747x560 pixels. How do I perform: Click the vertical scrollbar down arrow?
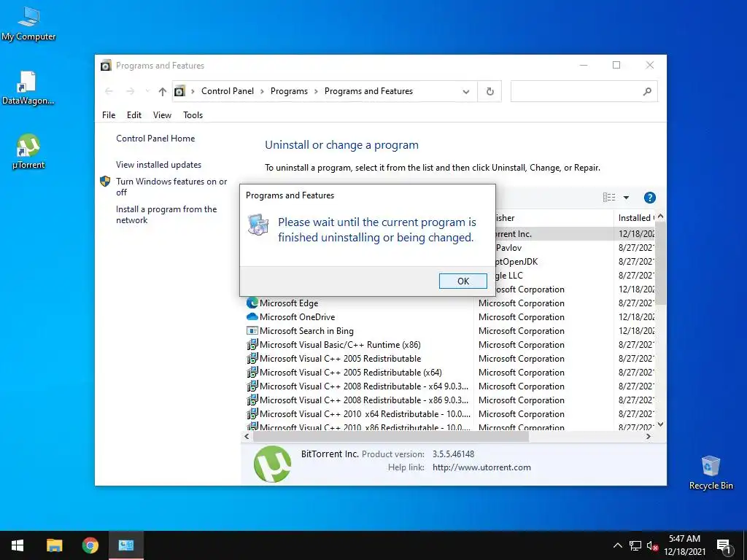coord(660,424)
